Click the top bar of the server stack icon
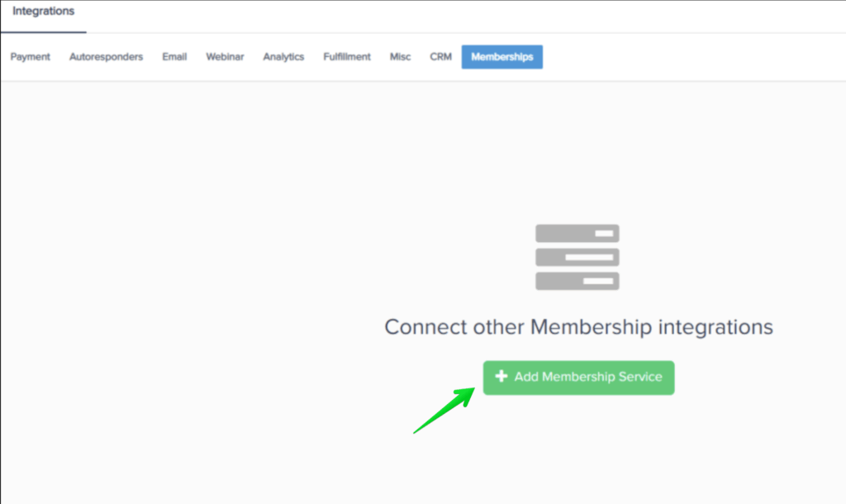 (x=577, y=234)
